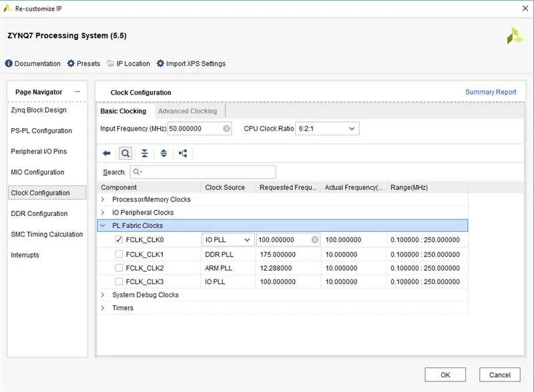Click the hierarchy tree view toolbar icon
The image size is (534, 392).
pos(183,153)
